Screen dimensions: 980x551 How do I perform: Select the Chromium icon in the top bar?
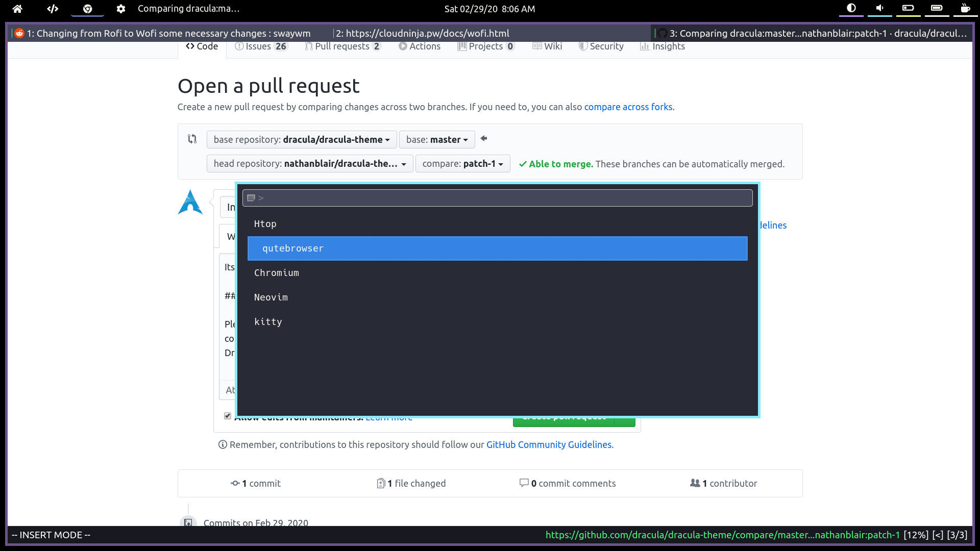point(87,9)
